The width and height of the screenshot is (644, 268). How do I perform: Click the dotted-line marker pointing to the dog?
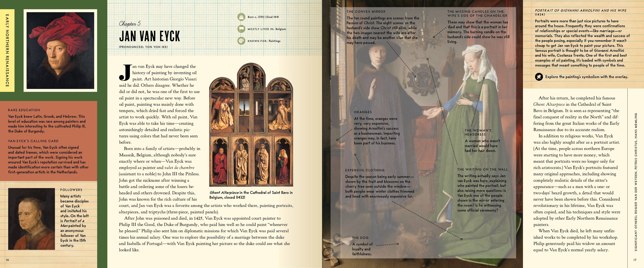coord(398,244)
